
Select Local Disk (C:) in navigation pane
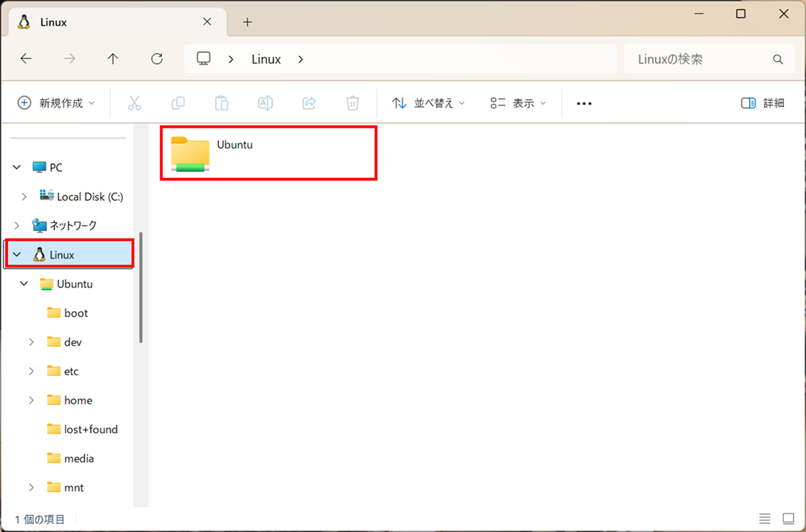[90, 197]
